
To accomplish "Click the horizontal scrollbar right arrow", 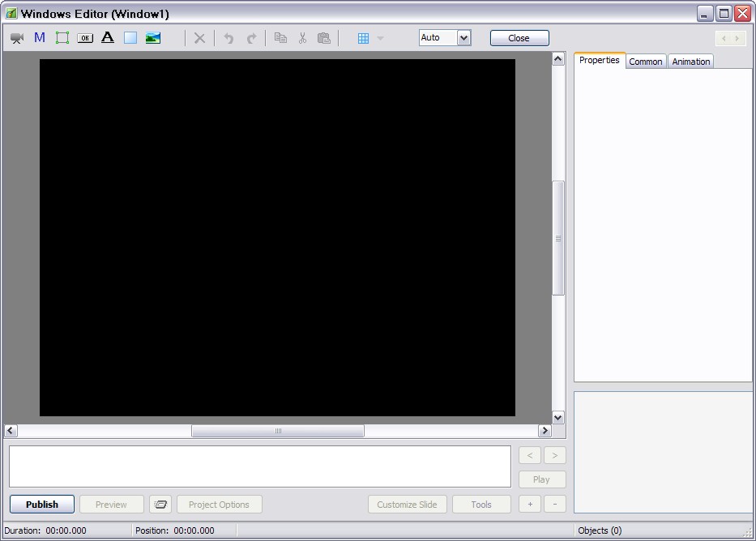I will tap(545, 430).
